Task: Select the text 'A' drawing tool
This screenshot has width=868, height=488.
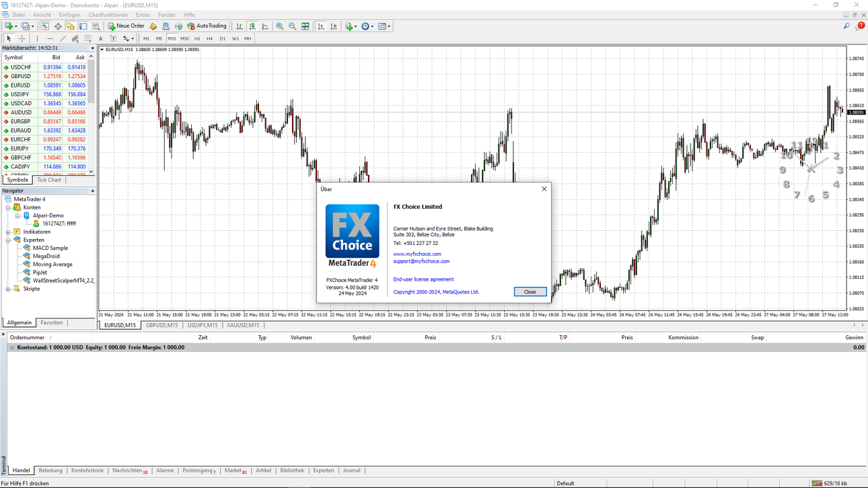Action: [100, 38]
